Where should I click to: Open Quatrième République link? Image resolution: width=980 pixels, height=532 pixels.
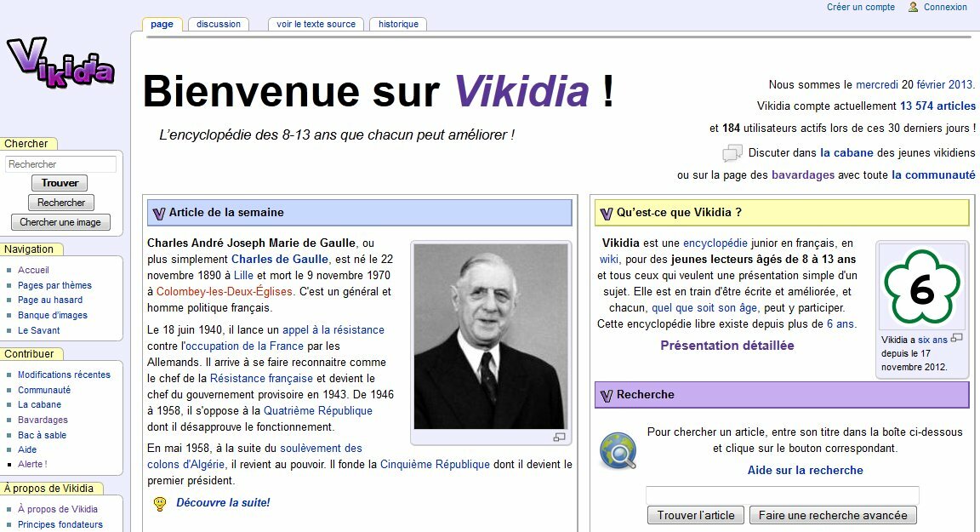(318, 411)
